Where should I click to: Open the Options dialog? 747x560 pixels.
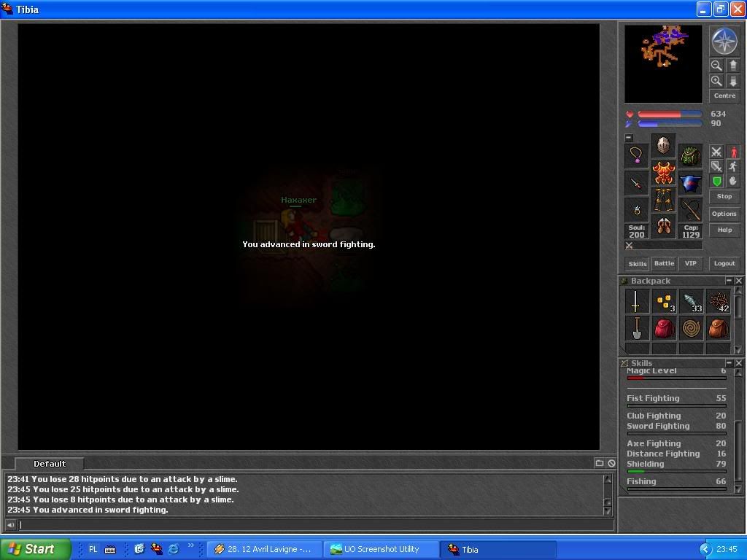pos(724,214)
